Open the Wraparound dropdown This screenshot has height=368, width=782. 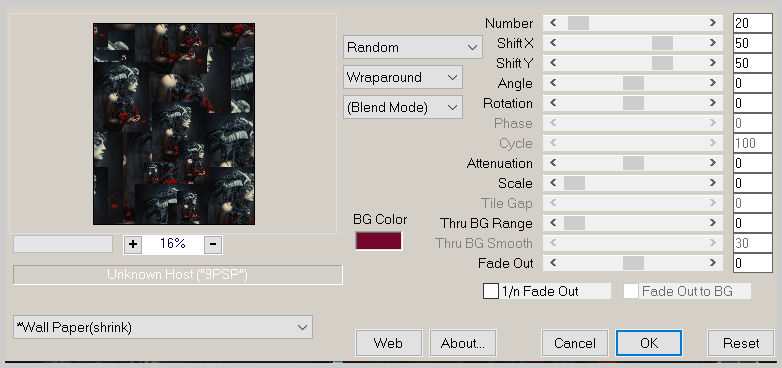coord(402,77)
